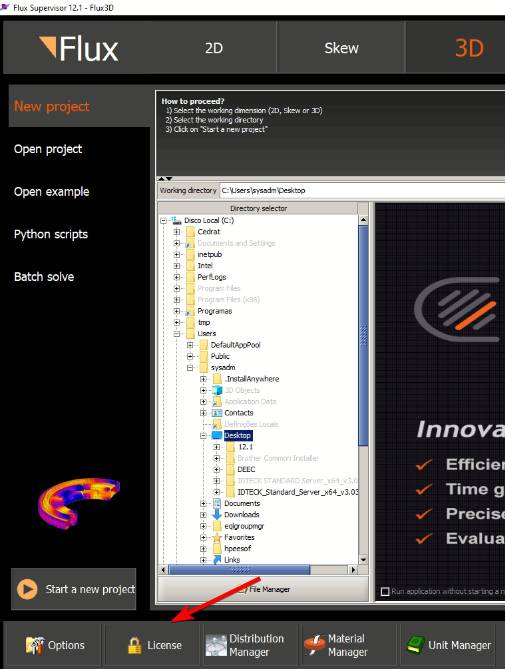Screen dimensions: 505x669
Task: Click horizontal scrollbar right arrow
Action: point(353,570)
